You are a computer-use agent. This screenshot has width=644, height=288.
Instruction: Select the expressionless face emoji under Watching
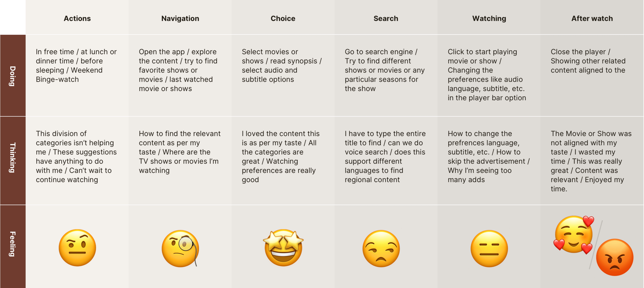(489, 248)
